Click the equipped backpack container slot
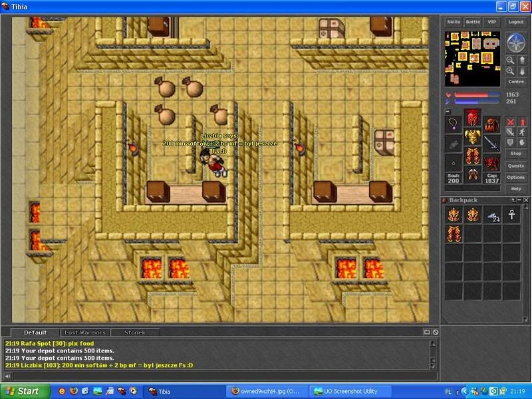This screenshot has width=532, height=399. (x=491, y=124)
